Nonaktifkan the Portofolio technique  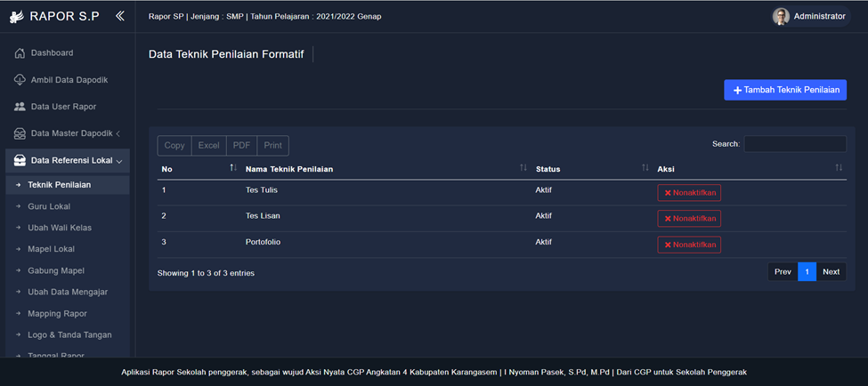tap(689, 245)
